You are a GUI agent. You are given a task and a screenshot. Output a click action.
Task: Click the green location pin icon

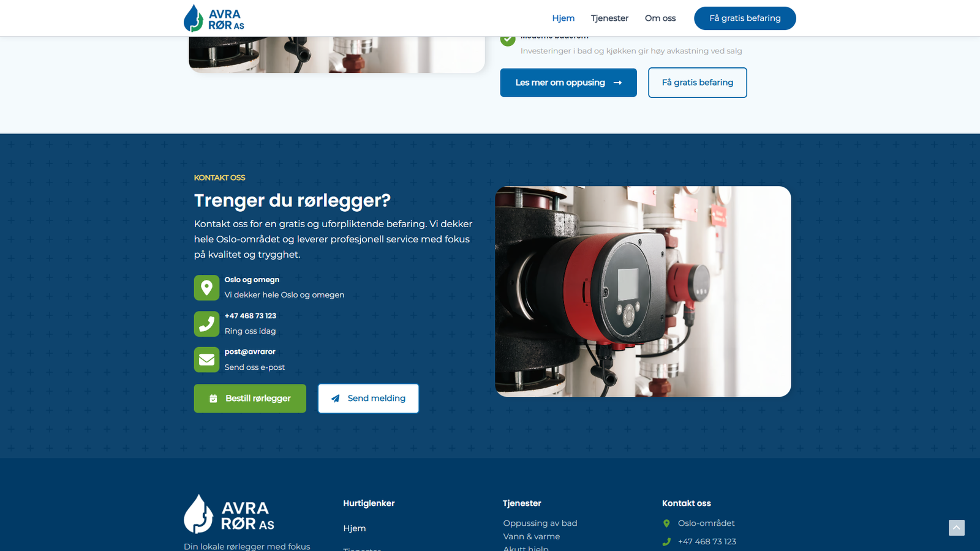(x=206, y=288)
